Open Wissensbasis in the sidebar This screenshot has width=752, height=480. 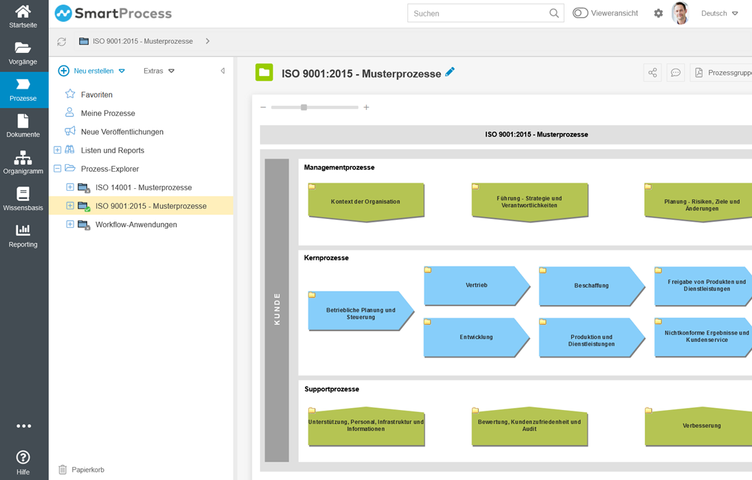23,198
